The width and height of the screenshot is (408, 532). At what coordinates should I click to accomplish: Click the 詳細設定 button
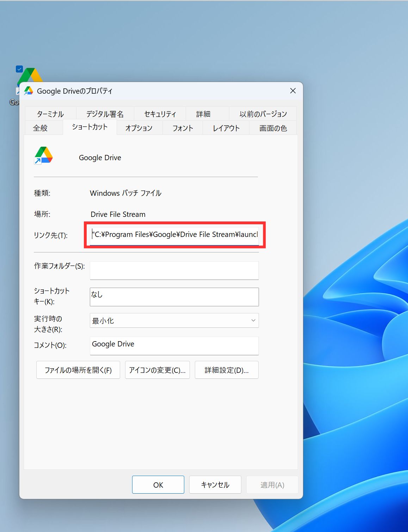click(x=227, y=370)
